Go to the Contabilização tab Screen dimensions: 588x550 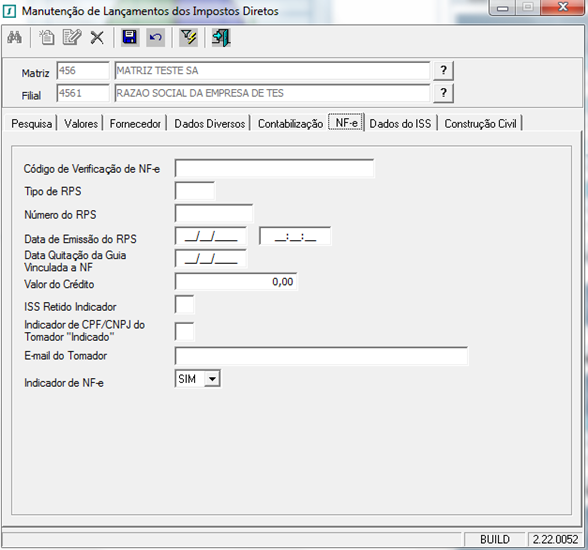click(x=290, y=123)
